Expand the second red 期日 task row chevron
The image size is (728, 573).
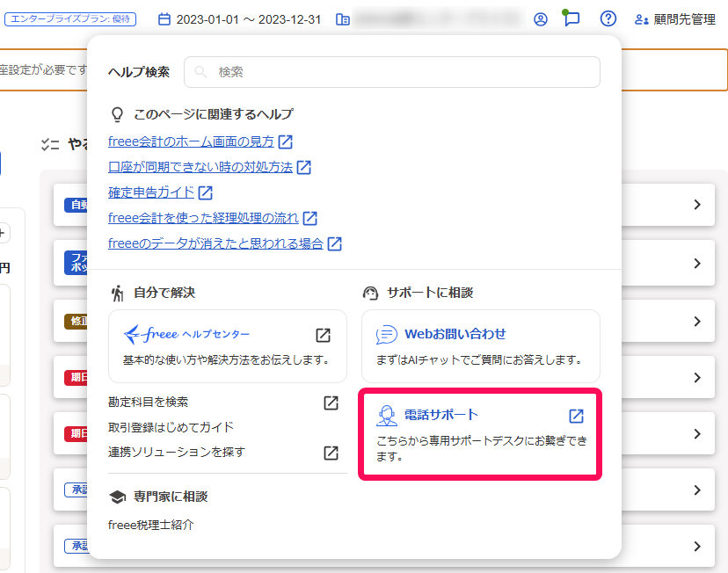(697, 434)
